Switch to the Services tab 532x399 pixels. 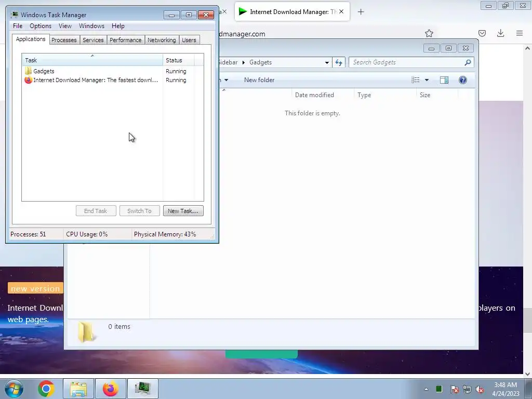pos(93,40)
